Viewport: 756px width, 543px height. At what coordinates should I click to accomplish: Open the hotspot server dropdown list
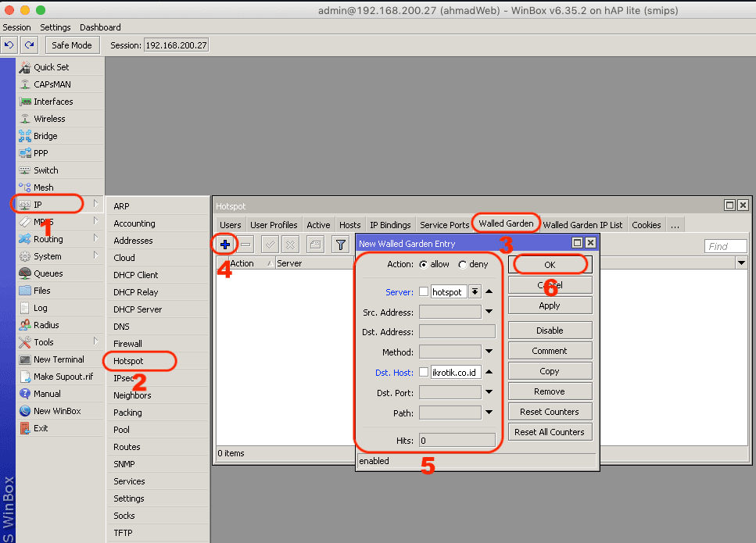tap(475, 291)
